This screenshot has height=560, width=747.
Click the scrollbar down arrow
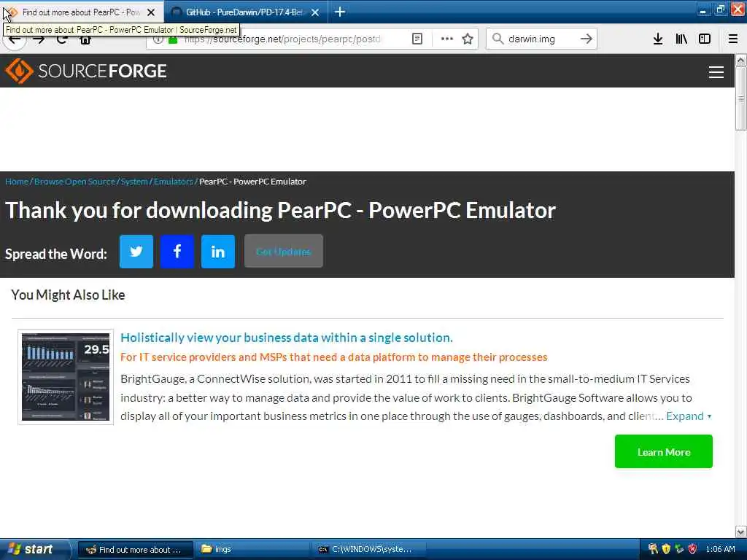(x=741, y=532)
